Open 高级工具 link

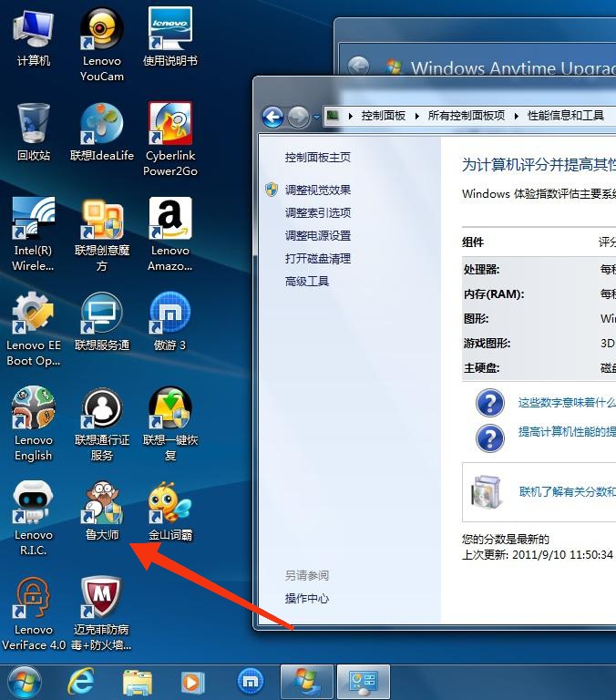(307, 282)
